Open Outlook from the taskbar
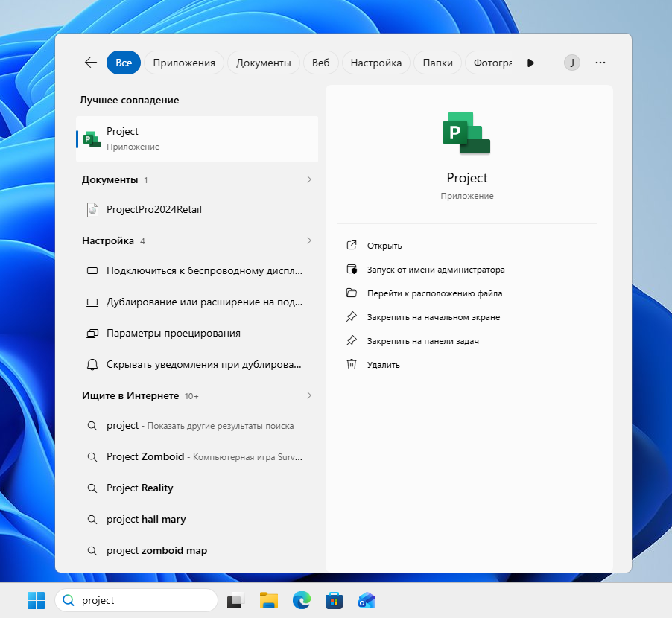This screenshot has width=672, height=618. [367, 600]
